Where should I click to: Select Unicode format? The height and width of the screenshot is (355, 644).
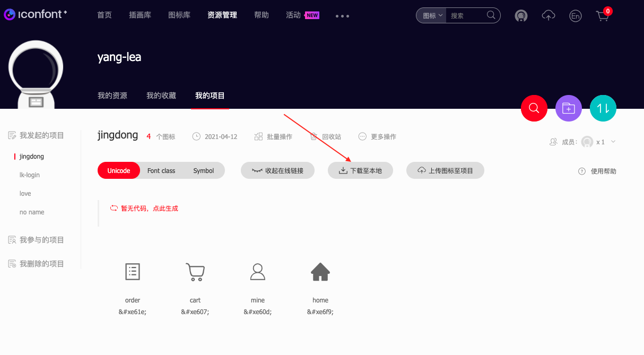tap(119, 170)
